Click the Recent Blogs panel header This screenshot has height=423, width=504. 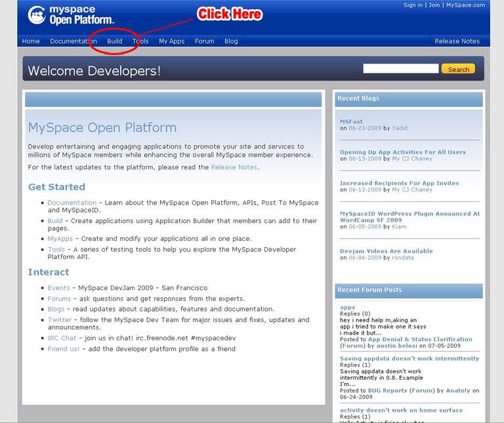(409, 98)
